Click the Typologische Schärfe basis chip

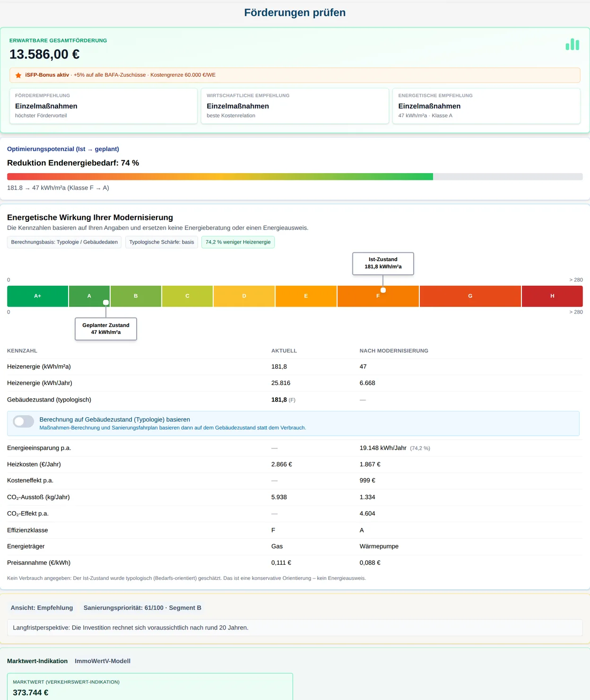click(x=162, y=242)
